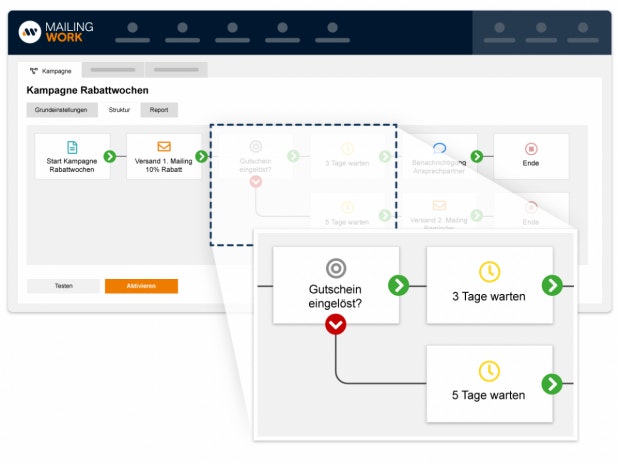
Task: Click red down-arrow on enlarged Gutschein eingelöst node
Action: (x=336, y=325)
